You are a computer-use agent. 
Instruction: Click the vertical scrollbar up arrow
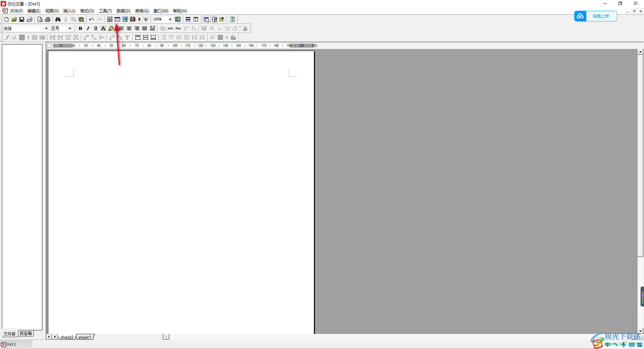point(641,52)
